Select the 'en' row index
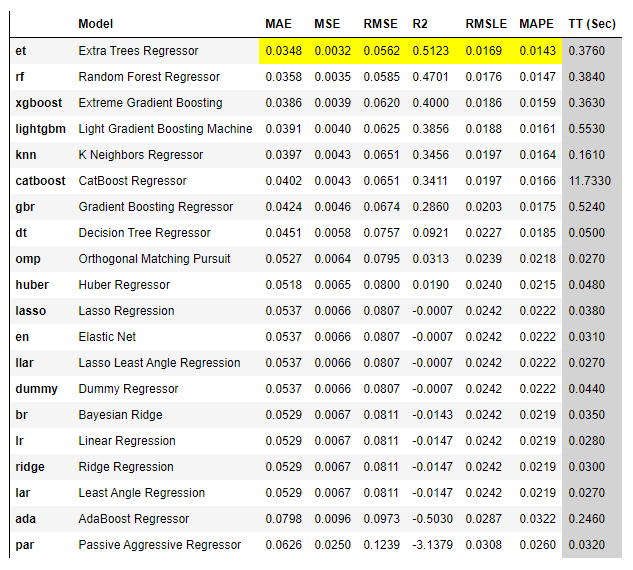Screen dimensions: 633x570 [22, 337]
